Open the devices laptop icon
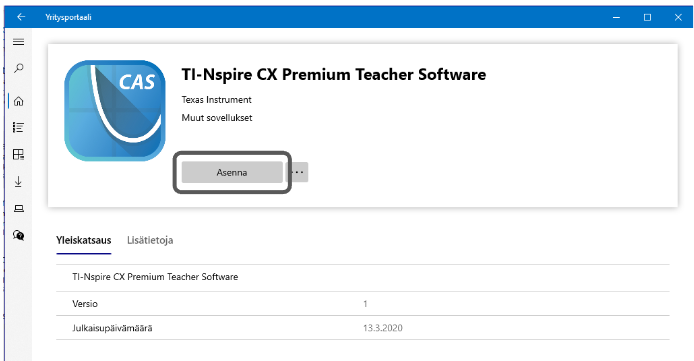 (19, 208)
